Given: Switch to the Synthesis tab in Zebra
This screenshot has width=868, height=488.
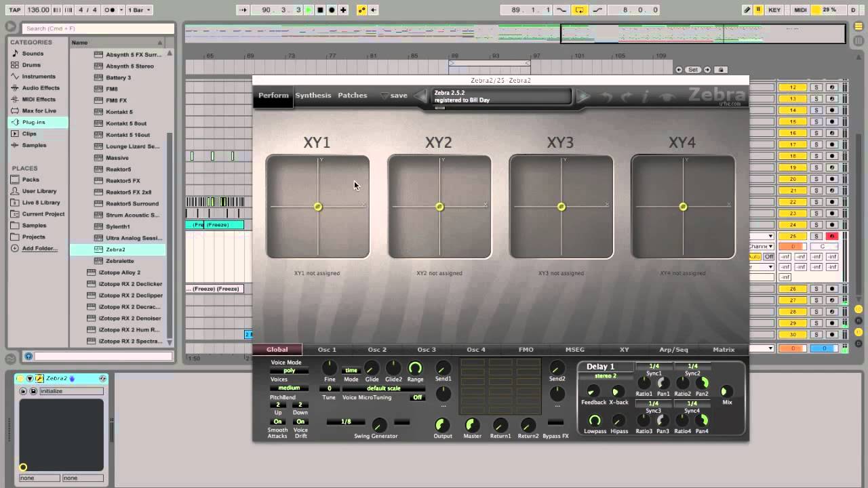Looking at the screenshot, I should [313, 96].
